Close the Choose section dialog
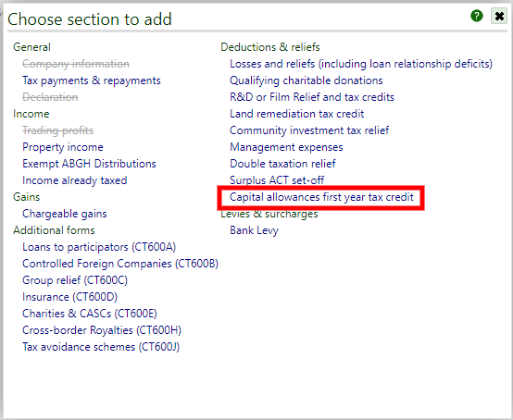This screenshot has width=513, height=420. point(499,16)
